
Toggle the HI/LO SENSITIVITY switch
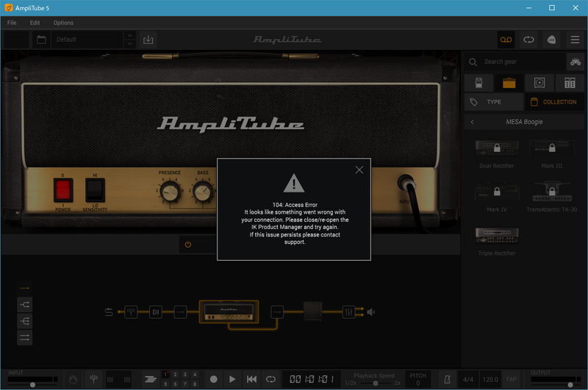95,190
